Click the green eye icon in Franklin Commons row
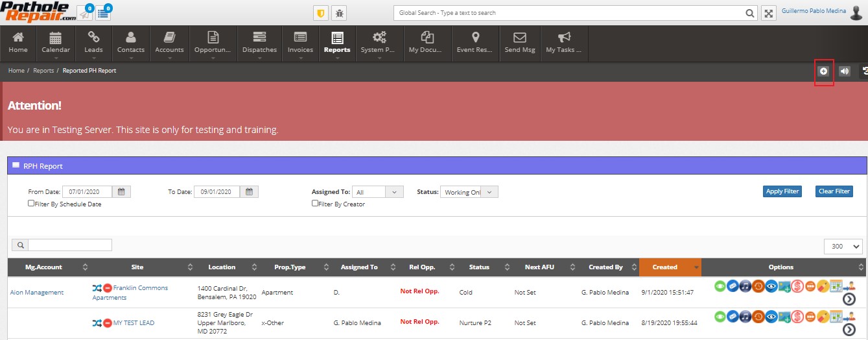The height and width of the screenshot is (340, 868). click(720, 286)
